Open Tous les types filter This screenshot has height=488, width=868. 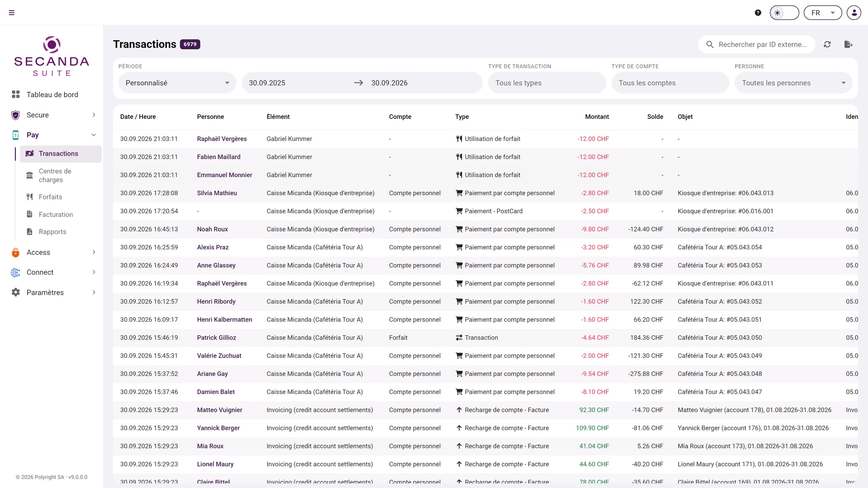tap(547, 83)
